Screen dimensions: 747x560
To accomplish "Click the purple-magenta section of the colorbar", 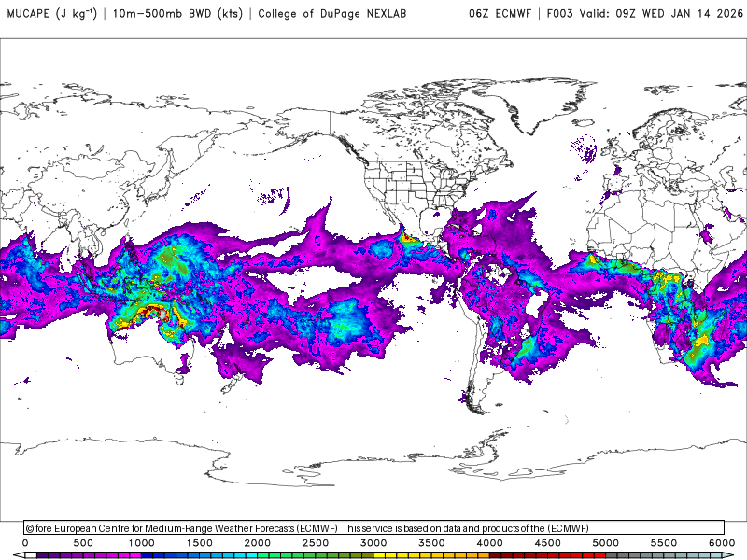I will coord(89,555).
